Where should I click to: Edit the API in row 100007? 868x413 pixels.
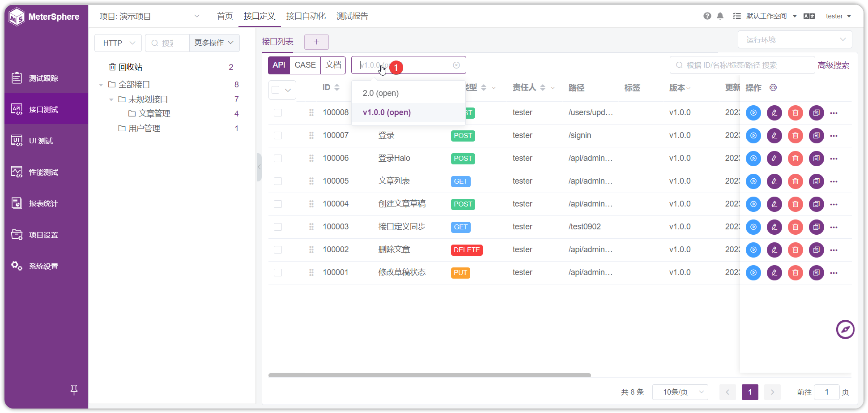pyautogui.click(x=774, y=136)
